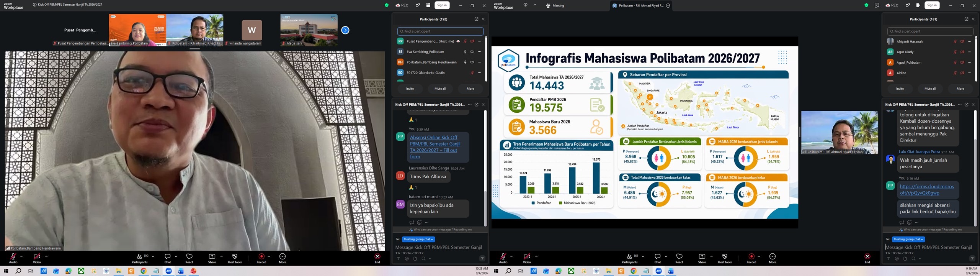
Task: Click End icon in left Zoom window
Action: coord(377,258)
